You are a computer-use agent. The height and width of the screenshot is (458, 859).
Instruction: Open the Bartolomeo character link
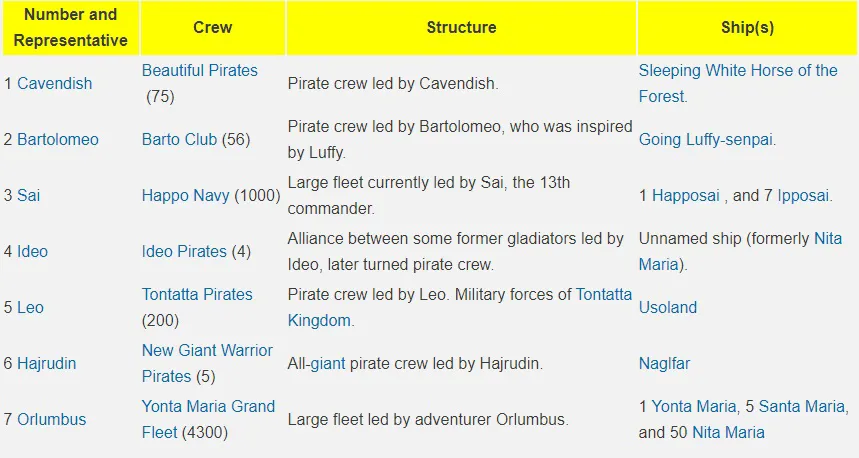[x=58, y=140]
